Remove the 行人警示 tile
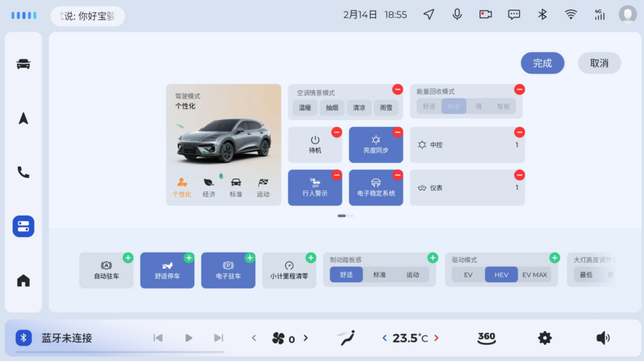Viewport: 644px width, 361px height. point(336,175)
